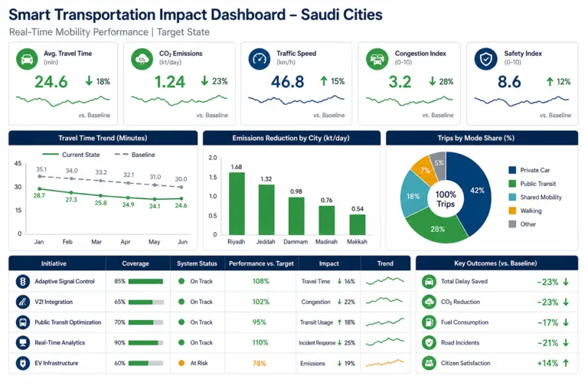
Task: Click the 65% coverage bar for V2I Integration
Action: pyautogui.click(x=146, y=302)
